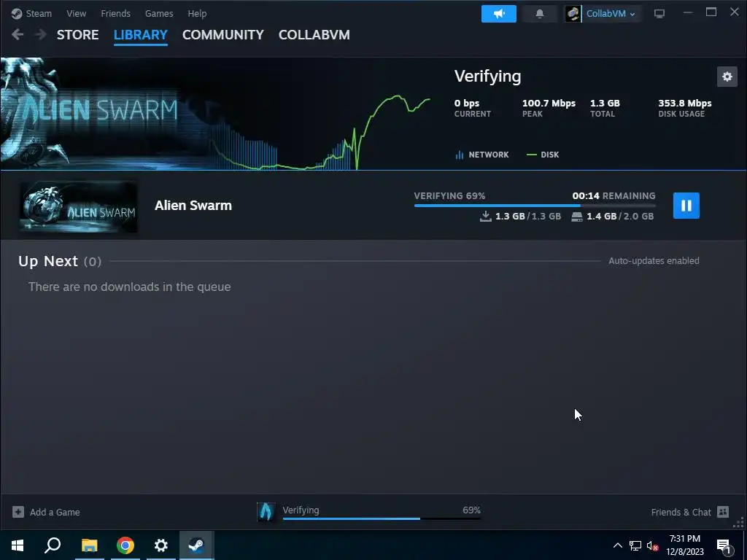Click the CollabVM profile avatar
This screenshot has height=560, width=747.
click(573, 14)
